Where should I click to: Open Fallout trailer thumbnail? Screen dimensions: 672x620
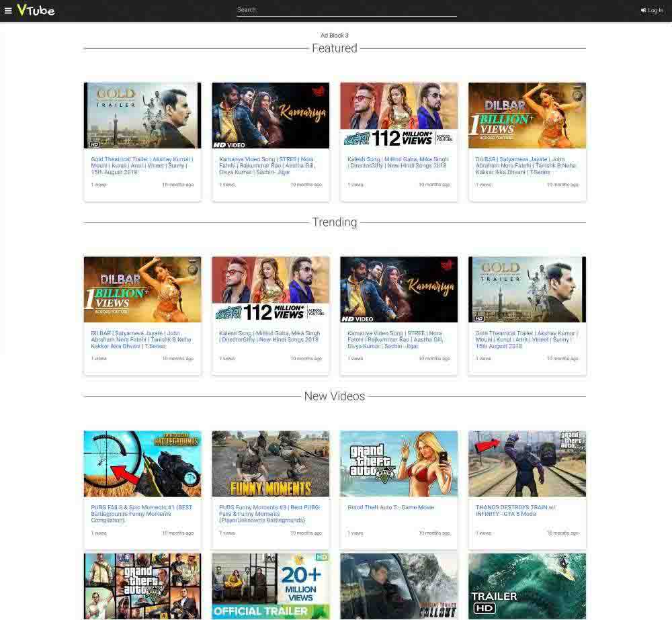(x=398, y=586)
